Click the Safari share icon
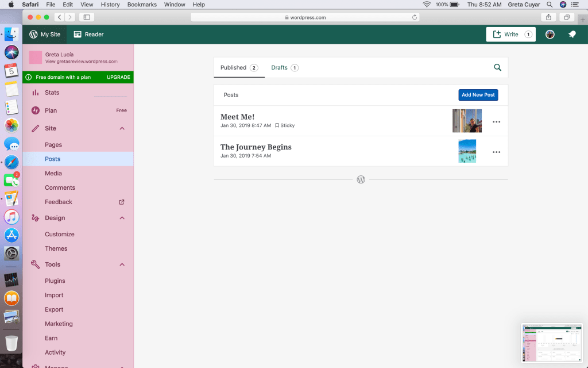Screen dimensions: 588x368 pyautogui.click(x=548, y=17)
